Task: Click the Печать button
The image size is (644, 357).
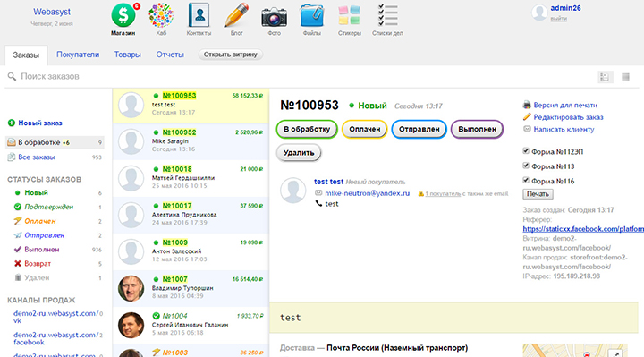Action: pyautogui.click(x=538, y=194)
